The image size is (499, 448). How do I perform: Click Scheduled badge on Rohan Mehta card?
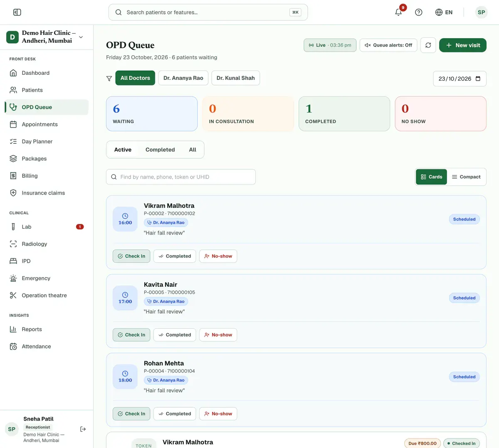(x=464, y=377)
